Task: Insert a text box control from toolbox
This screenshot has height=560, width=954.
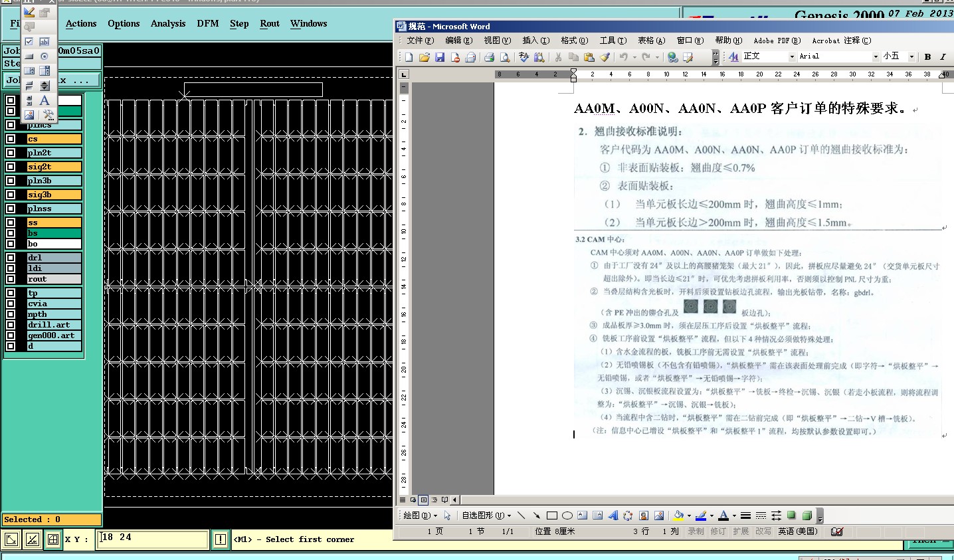Action: pyautogui.click(x=45, y=41)
